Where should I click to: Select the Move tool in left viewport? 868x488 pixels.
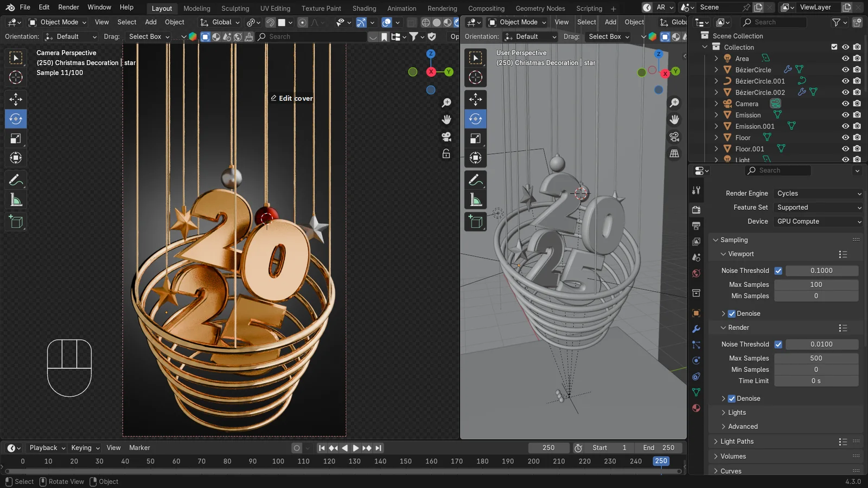pyautogui.click(x=16, y=99)
